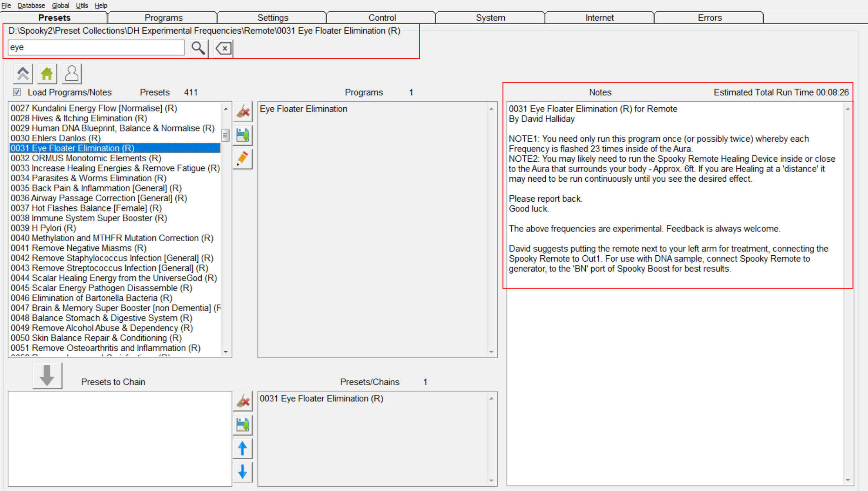Switch to the Programs tab
Image resolution: width=868 pixels, height=491 pixels.
tap(163, 18)
